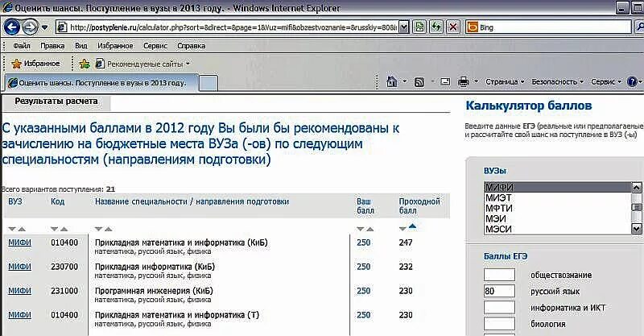Refresh the page with green arrows icon
The image size is (644, 336).
tap(436, 27)
